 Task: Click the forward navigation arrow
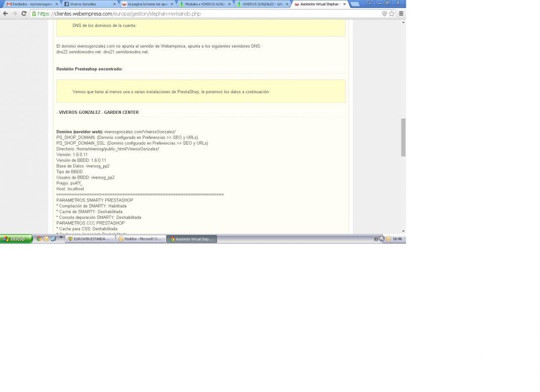14,13
